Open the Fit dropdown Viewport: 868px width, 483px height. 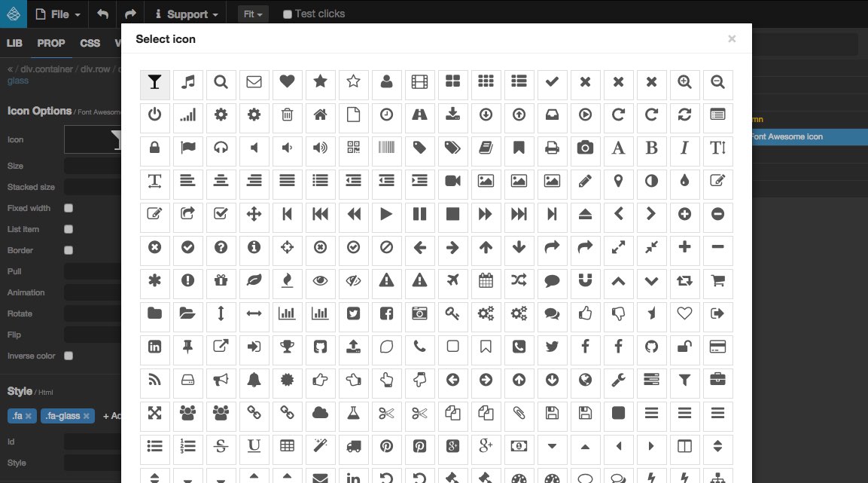tap(252, 13)
